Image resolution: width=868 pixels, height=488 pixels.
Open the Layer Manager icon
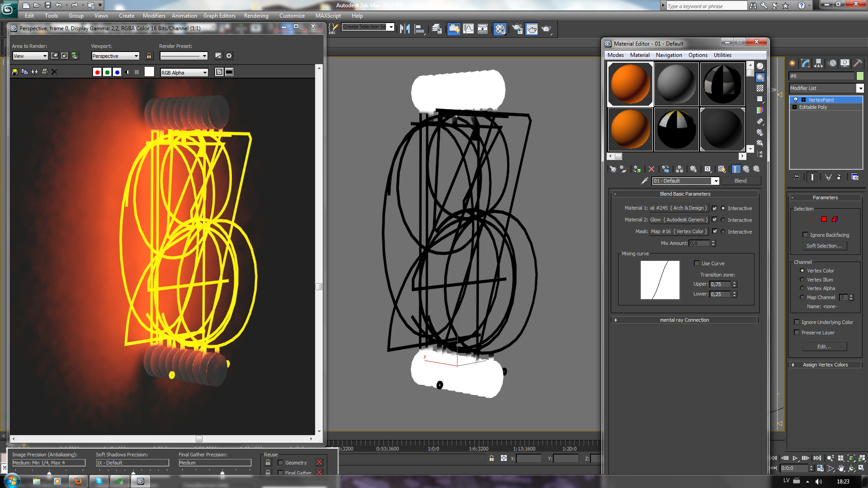point(437,29)
